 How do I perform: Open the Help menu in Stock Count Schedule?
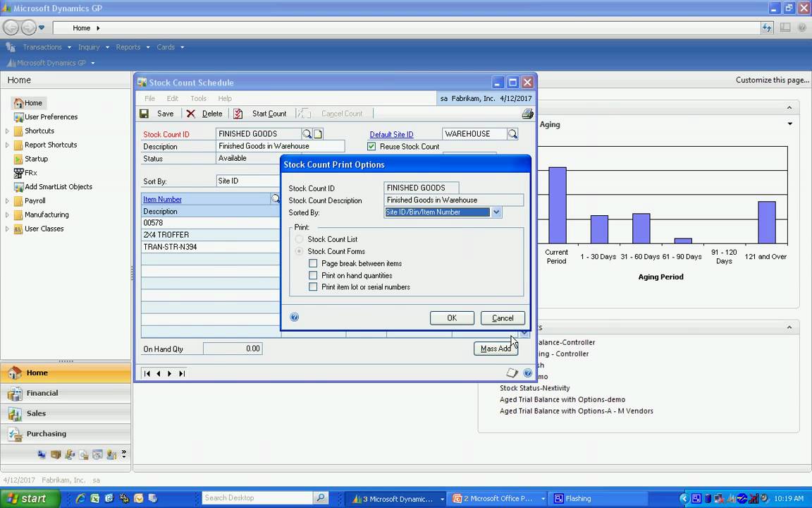tap(225, 99)
